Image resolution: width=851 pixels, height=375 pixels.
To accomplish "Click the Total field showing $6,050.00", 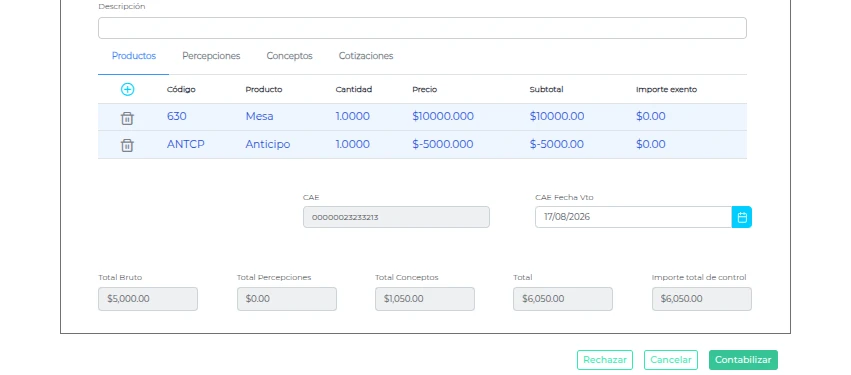I will [563, 299].
